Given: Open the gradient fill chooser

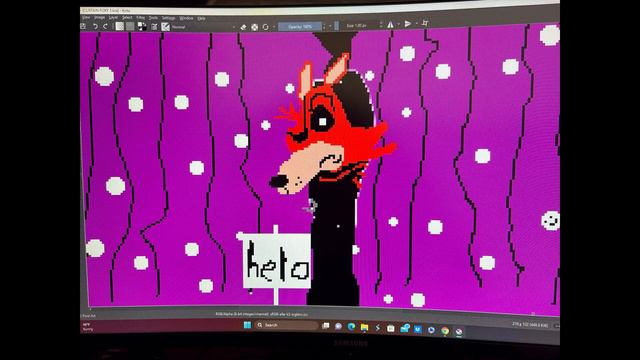Looking at the screenshot, I should click(x=119, y=26).
